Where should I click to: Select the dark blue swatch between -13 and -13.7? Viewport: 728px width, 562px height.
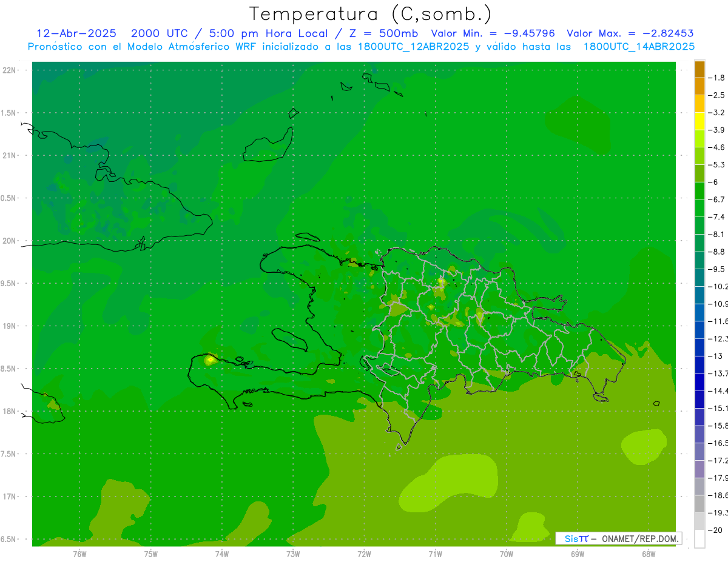click(x=699, y=365)
